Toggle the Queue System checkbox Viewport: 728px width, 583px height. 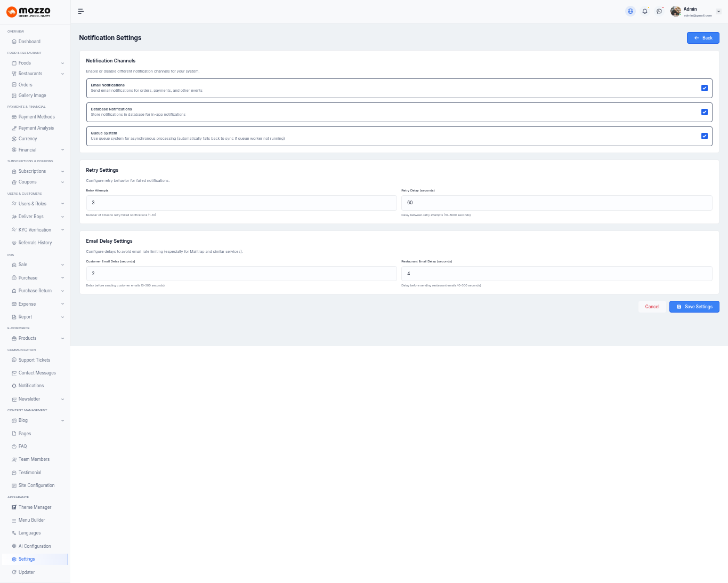coord(705,136)
